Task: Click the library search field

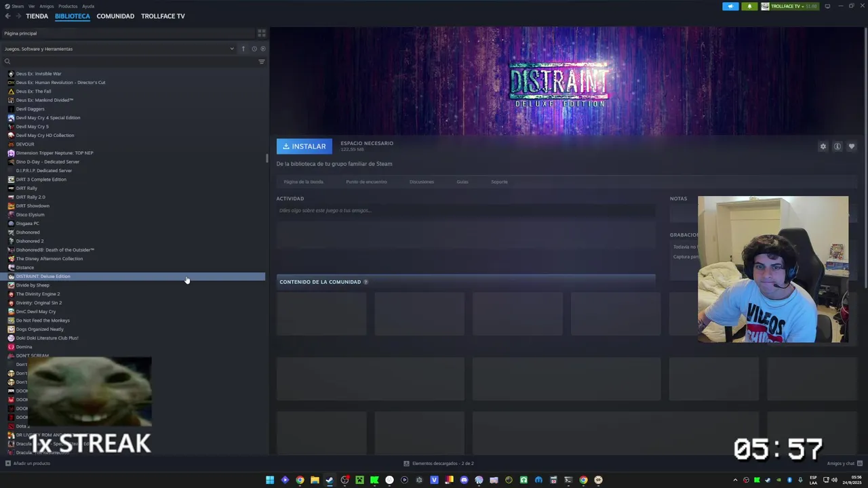Action: coord(129,62)
